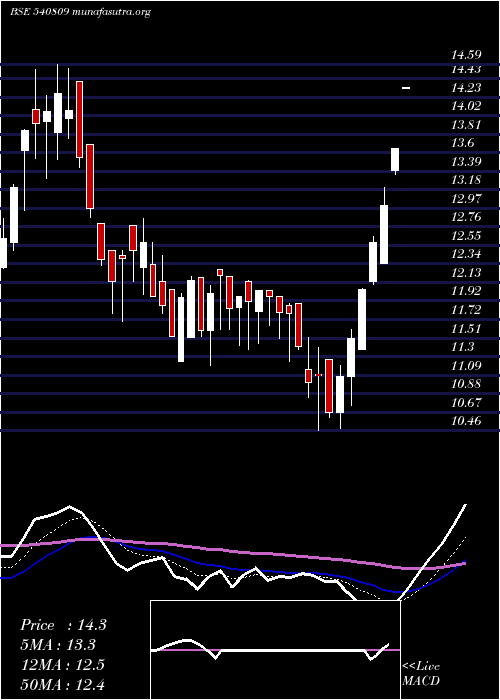The height and width of the screenshot is (700, 500).
Task: Click the 10.67 price axis label
Action: click(x=466, y=403)
